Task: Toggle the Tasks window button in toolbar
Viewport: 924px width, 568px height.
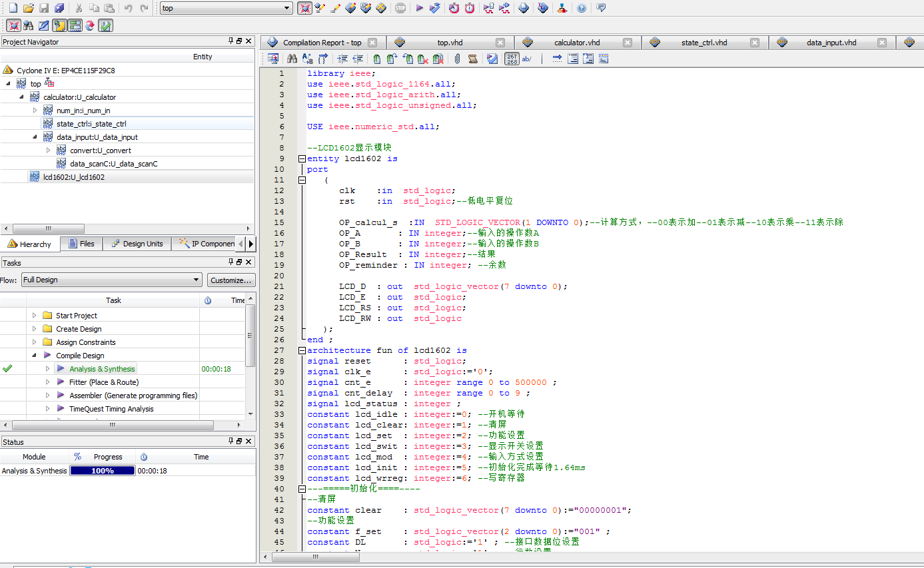Action: tap(105, 25)
